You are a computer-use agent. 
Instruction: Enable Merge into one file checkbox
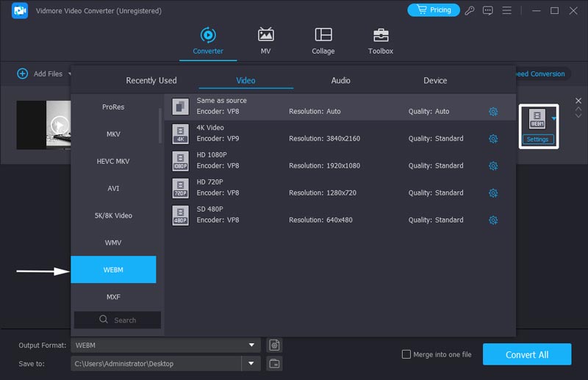point(406,354)
